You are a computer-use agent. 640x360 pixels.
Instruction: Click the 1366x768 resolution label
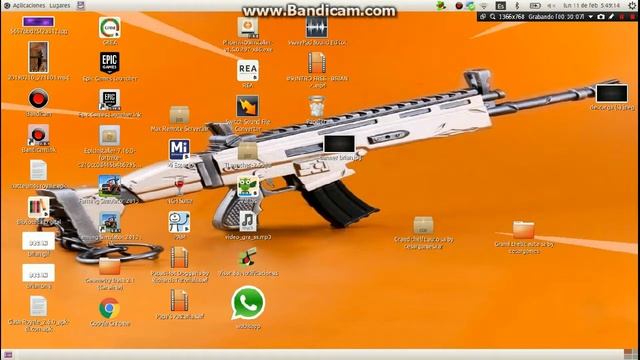coord(511,17)
